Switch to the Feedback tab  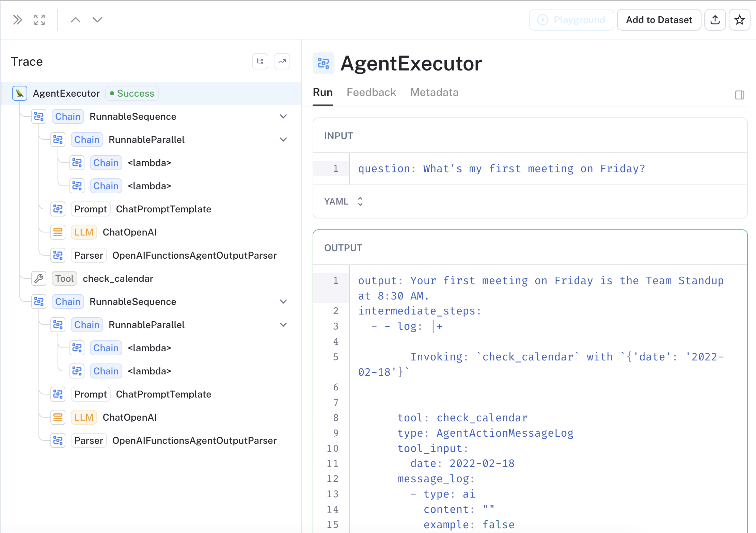click(371, 93)
